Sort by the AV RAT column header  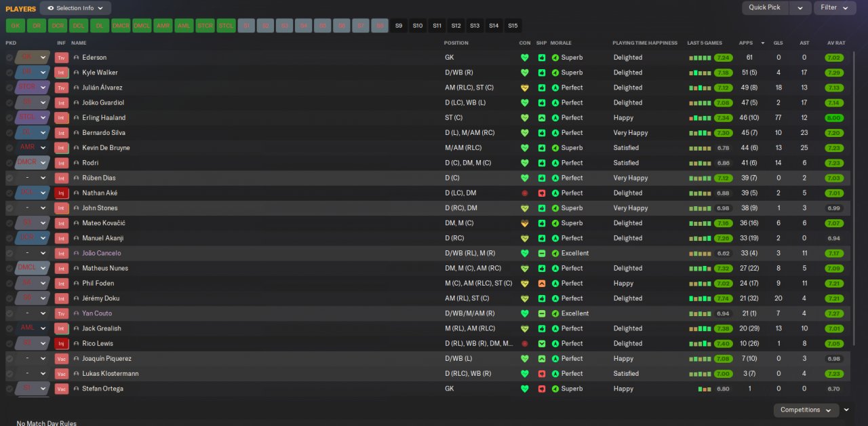click(836, 43)
